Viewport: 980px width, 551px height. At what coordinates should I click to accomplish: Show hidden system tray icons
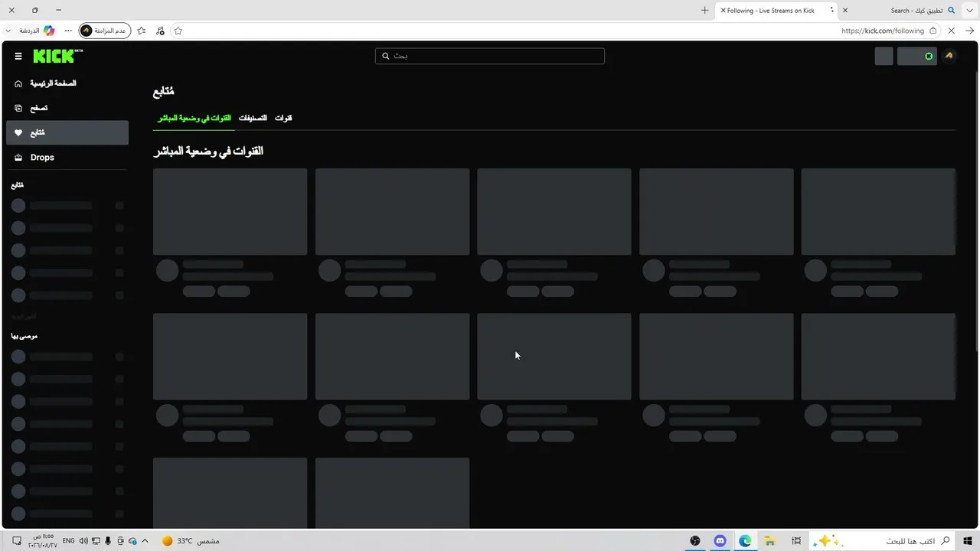click(x=145, y=541)
